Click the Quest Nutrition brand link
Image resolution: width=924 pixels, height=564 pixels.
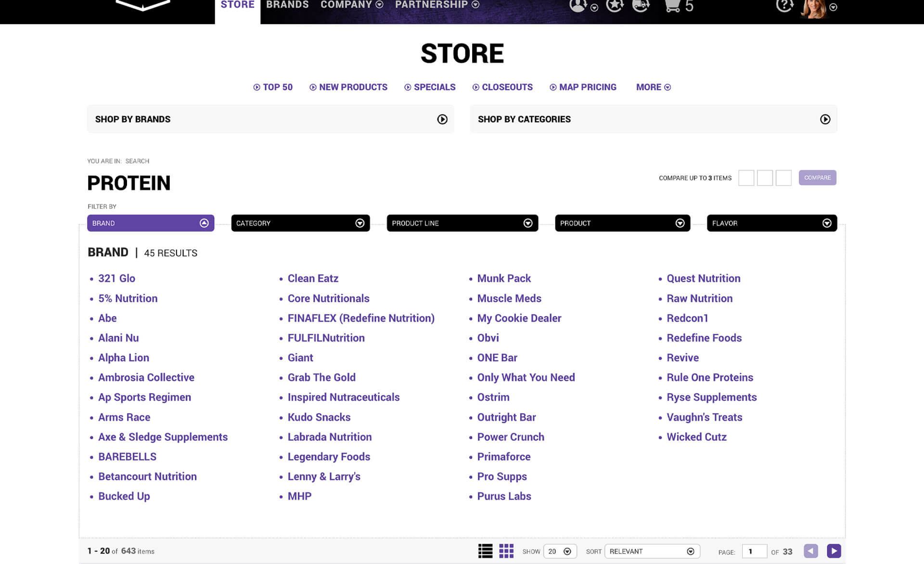(703, 278)
